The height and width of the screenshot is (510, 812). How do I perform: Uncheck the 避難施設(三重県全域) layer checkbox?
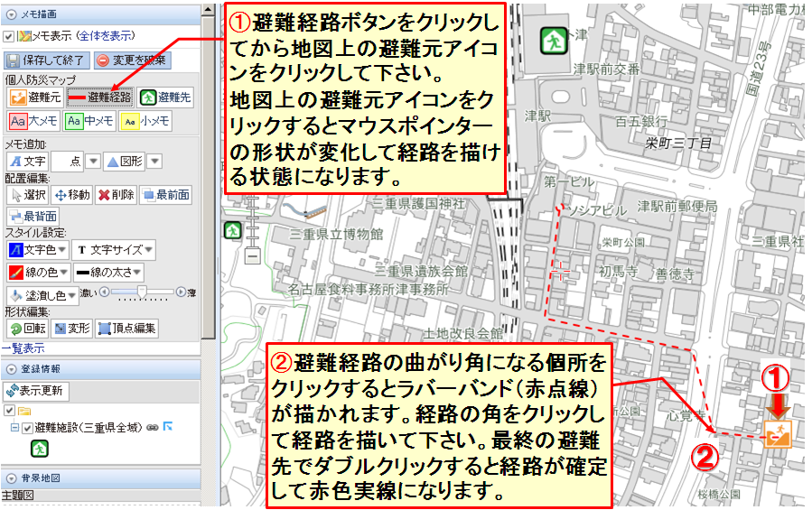pos(27,427)
